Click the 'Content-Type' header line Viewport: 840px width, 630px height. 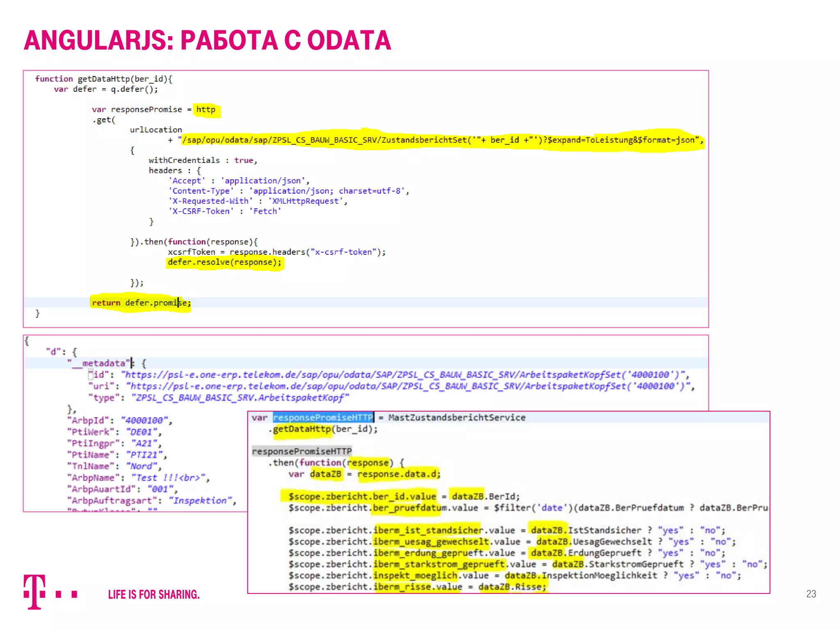point(289,191)
